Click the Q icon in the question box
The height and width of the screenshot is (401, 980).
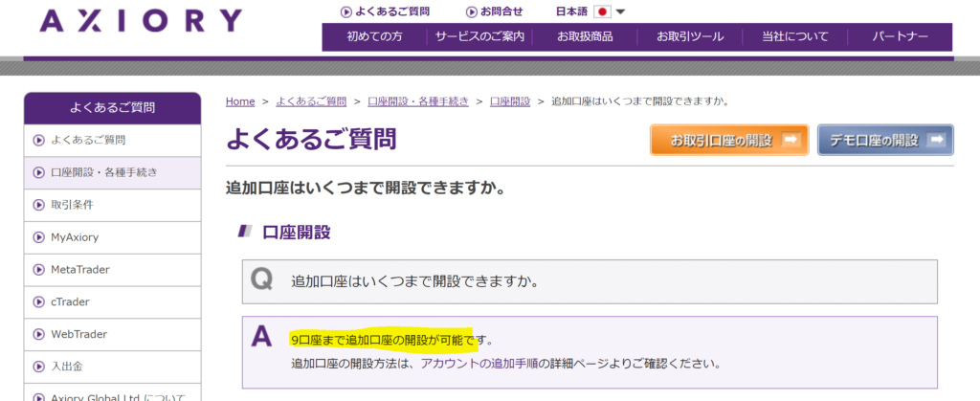click(x=261, y=279)
